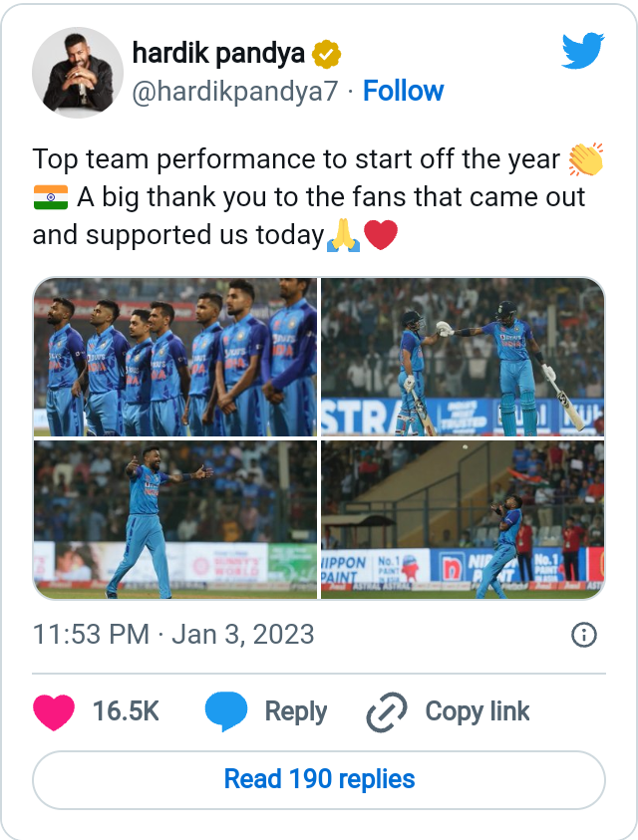Open the team lineup photo
The height and width of the screenshot is (840, 638).
point(174,357)
